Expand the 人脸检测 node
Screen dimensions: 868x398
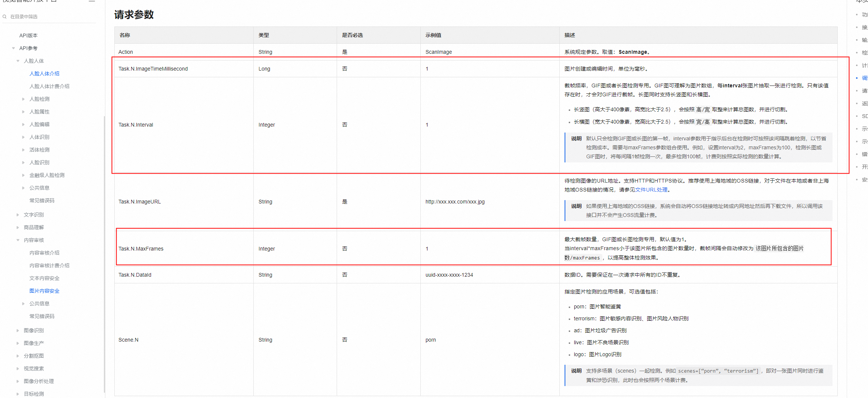tap(23, 99)
